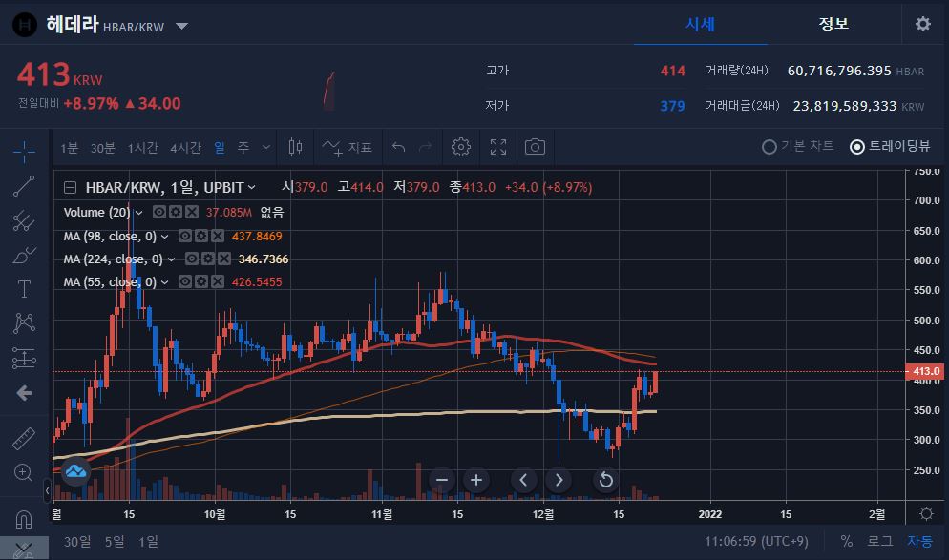Select the ruler measure tool
Viewport: 949px width, 560px height.
point(24,439)
